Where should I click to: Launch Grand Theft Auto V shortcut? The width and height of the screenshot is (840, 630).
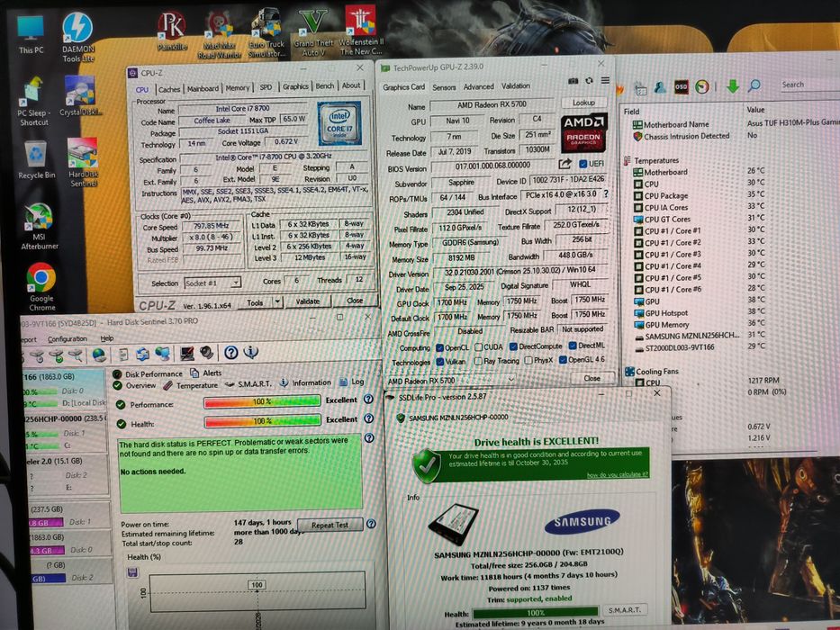click(312, 32)
